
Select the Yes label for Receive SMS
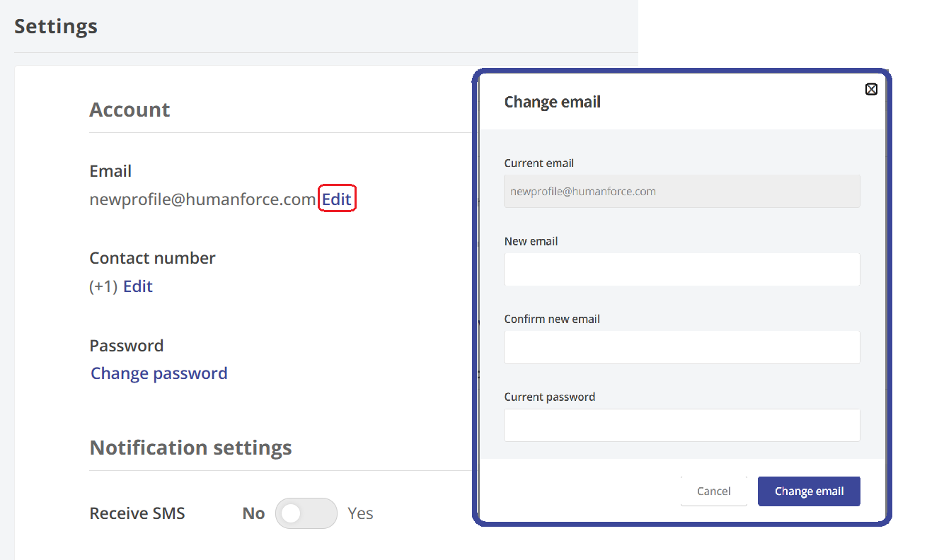click(x=360, y=513)
